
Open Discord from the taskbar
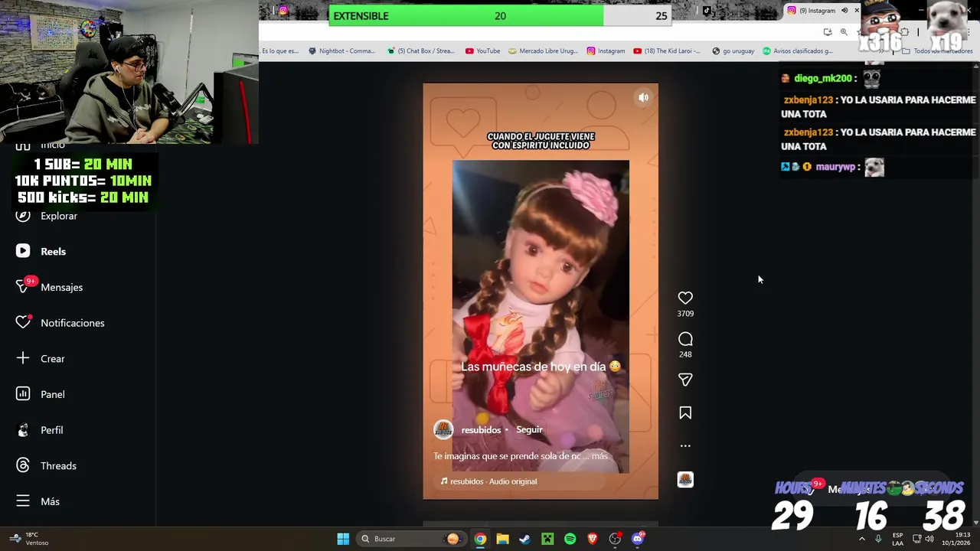(638, 539)
